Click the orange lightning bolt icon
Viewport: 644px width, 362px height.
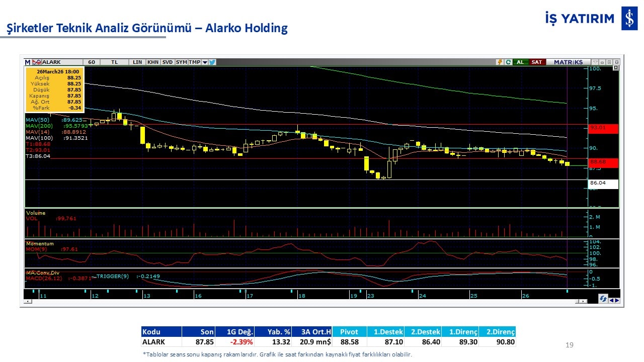click(x=500, y=62)
